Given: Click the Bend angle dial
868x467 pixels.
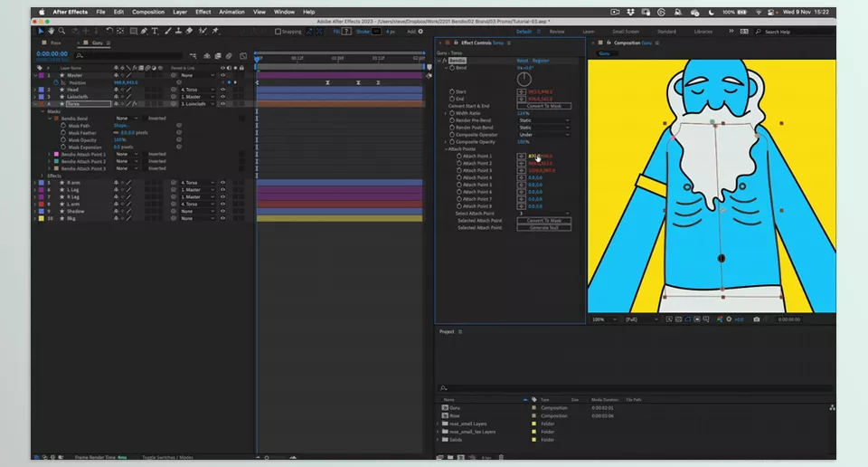Looking at the screenshot, I should pyautogui.click(x=524, y=80).
